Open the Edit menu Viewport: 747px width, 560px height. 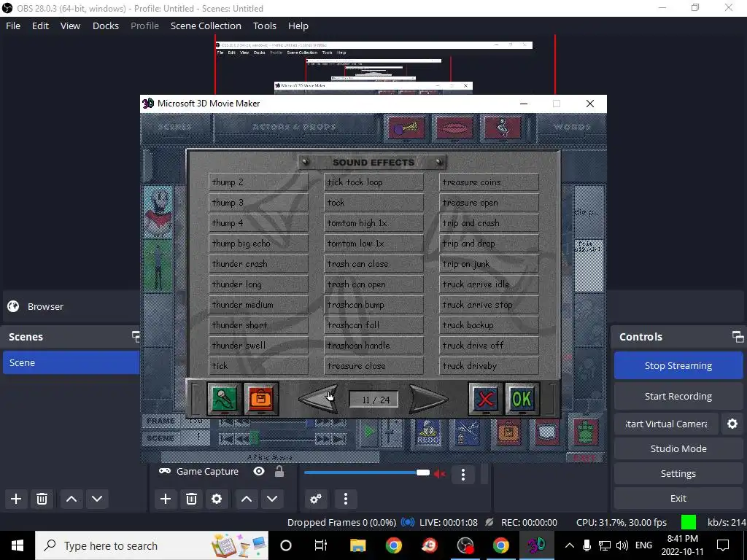pos(41,26)
